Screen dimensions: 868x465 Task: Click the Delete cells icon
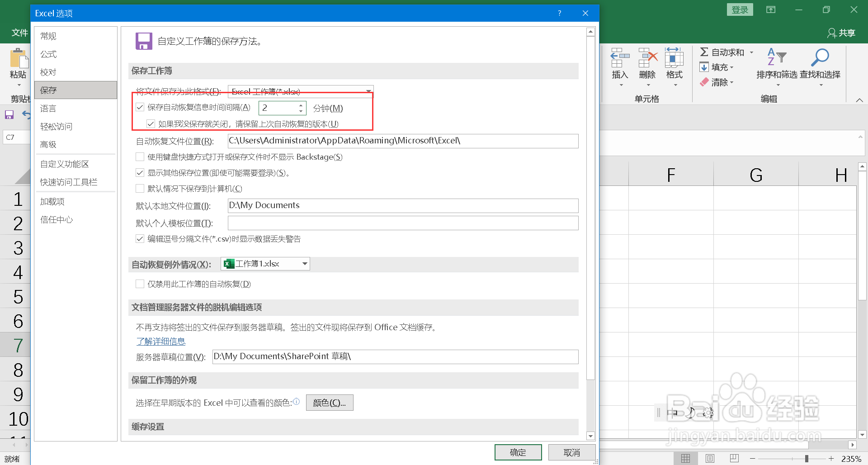(x=647, y=58)
